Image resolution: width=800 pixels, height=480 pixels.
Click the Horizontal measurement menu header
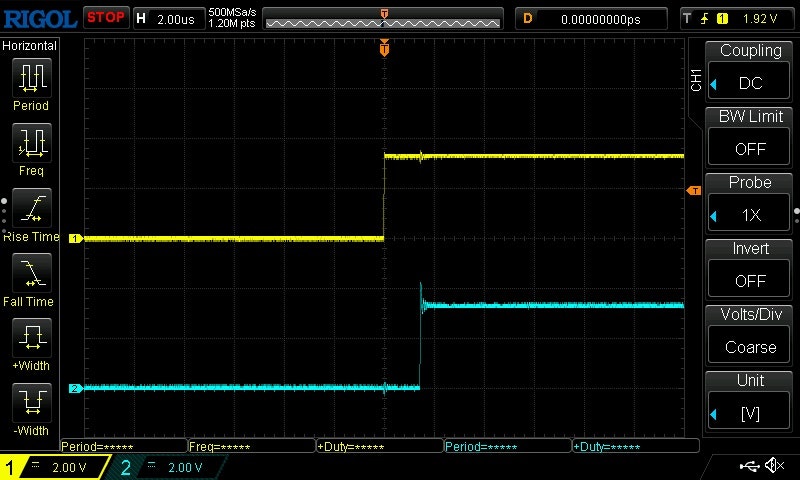tap(30, 46)
